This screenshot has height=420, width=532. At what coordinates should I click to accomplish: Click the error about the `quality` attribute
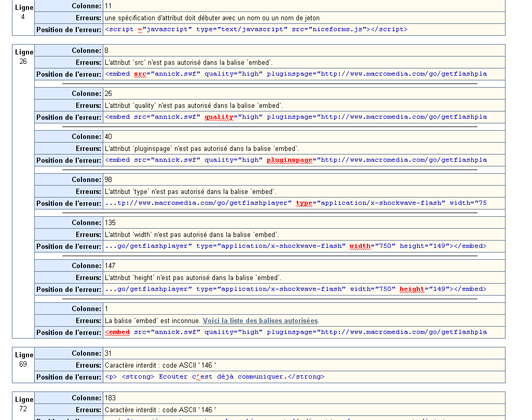194,106
